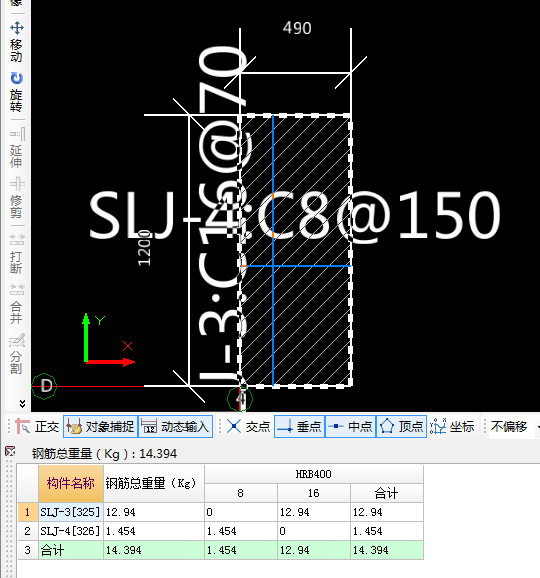Toggle Perpendicular (垂点) snap
This screenshot has width=540, height=578.
299,426
